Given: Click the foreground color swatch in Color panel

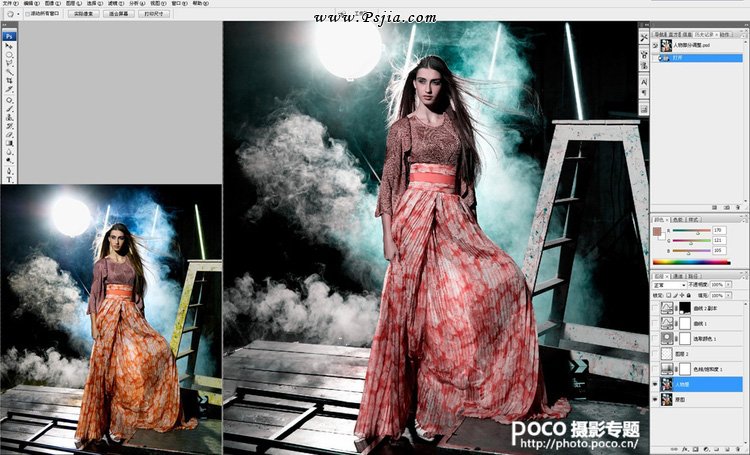Looking at the screenshot, I should [657, 233].
